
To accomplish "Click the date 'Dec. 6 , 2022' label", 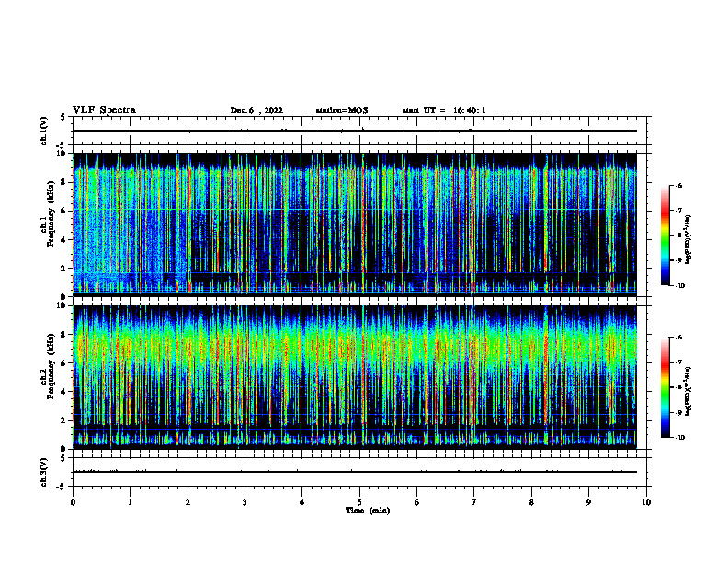I will point(256,110).
